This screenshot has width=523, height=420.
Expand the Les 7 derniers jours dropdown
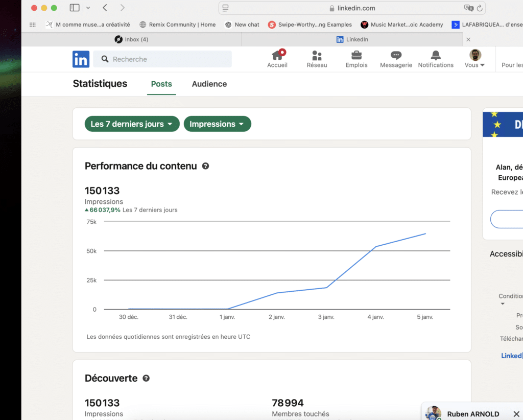click(x=132, y=124)
